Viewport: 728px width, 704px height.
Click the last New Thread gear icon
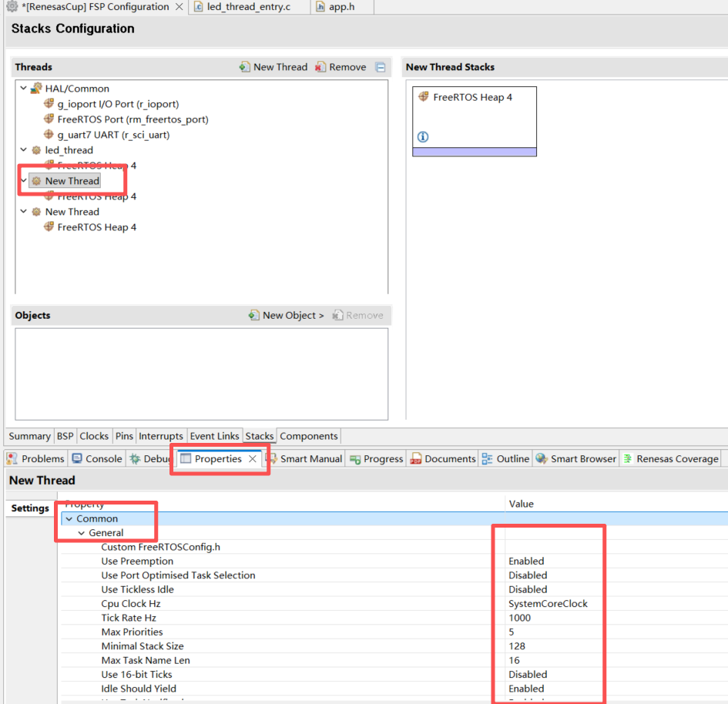[36, 212]
